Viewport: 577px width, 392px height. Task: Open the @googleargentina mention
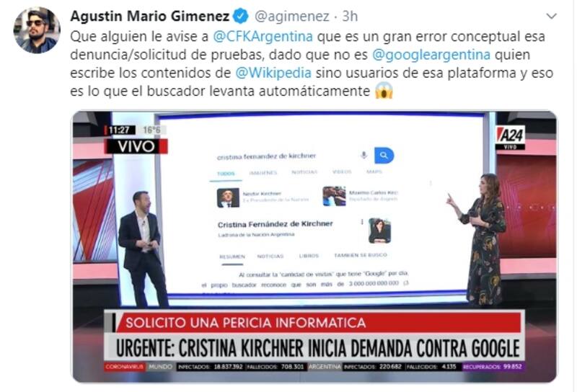tap(431, 55)
